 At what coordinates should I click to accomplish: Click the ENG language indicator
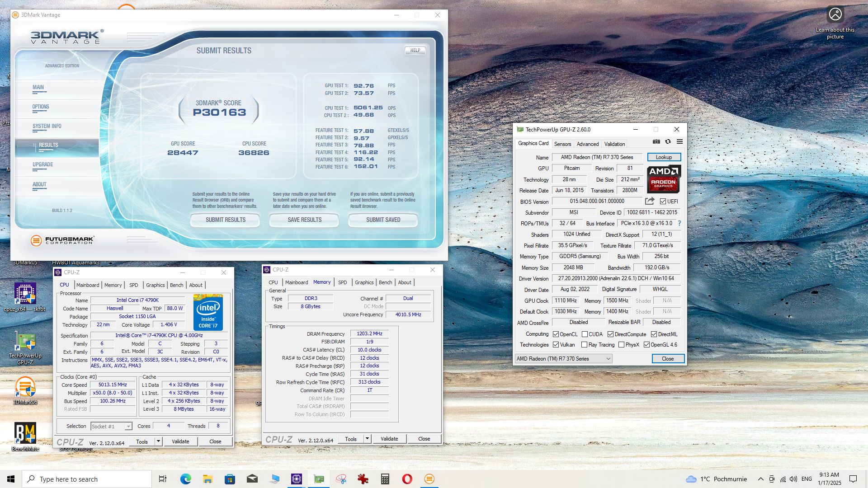[807, 479]
